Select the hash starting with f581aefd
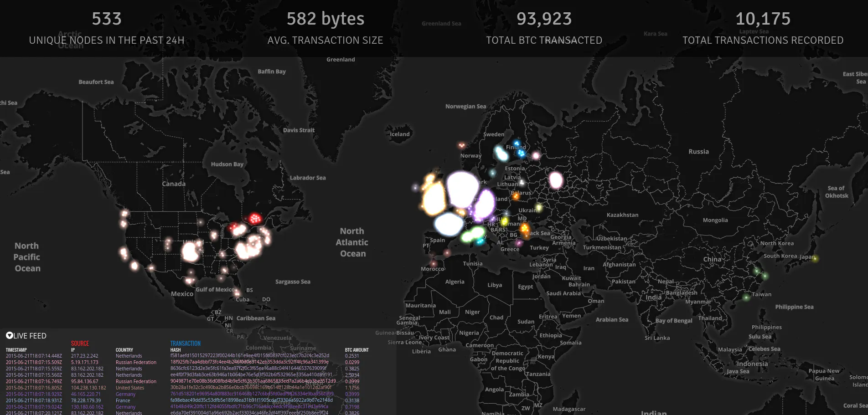The width and height of the screenshot is (868, 415). (x=250, y=355)
